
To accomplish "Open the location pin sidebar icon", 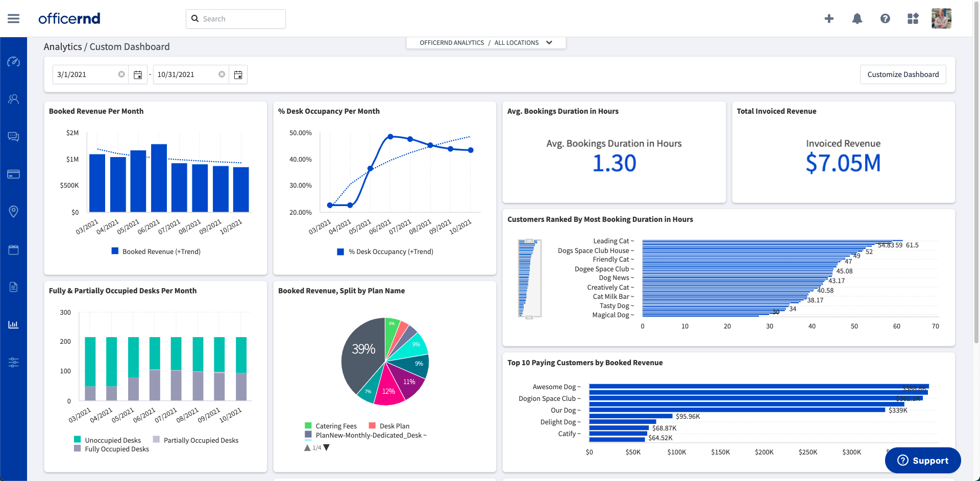I will pyautogui.click(x=13, y=211).
